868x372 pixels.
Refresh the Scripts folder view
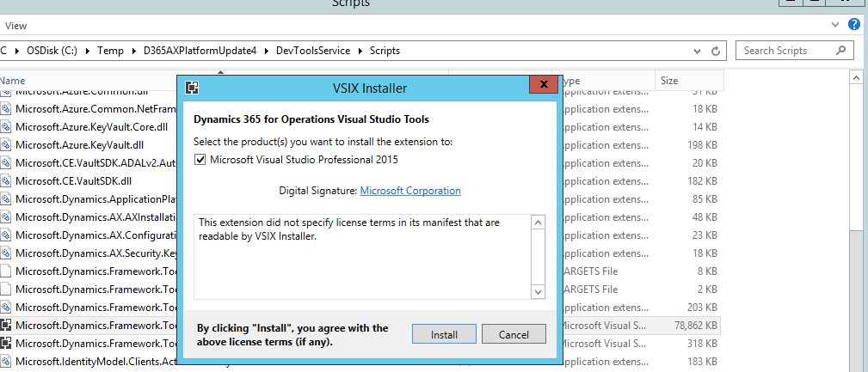716,51
